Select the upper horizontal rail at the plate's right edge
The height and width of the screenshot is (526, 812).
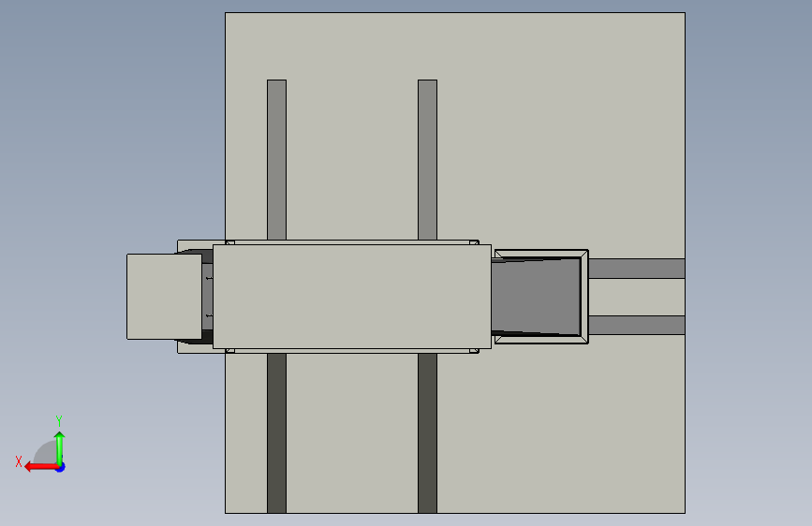tap(637, 269)
